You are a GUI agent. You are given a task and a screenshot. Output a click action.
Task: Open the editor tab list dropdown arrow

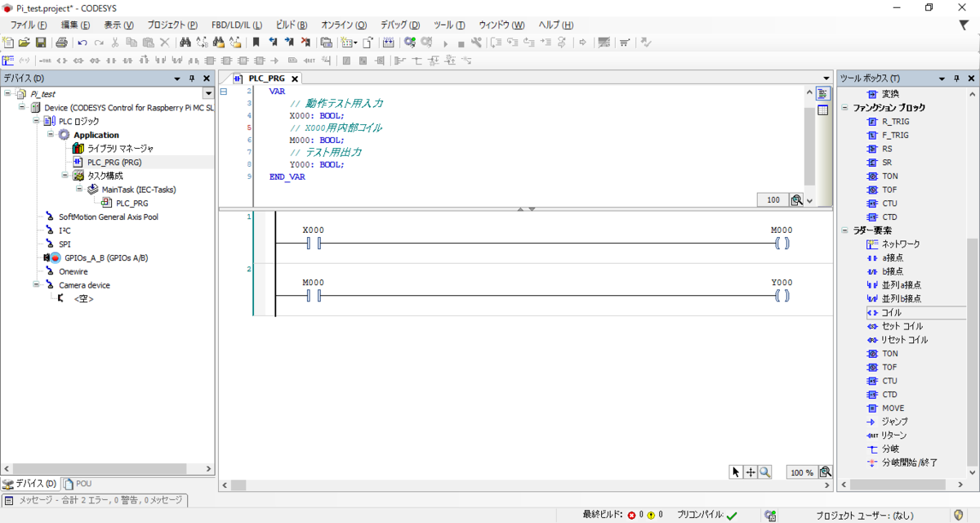pos(826,78)
